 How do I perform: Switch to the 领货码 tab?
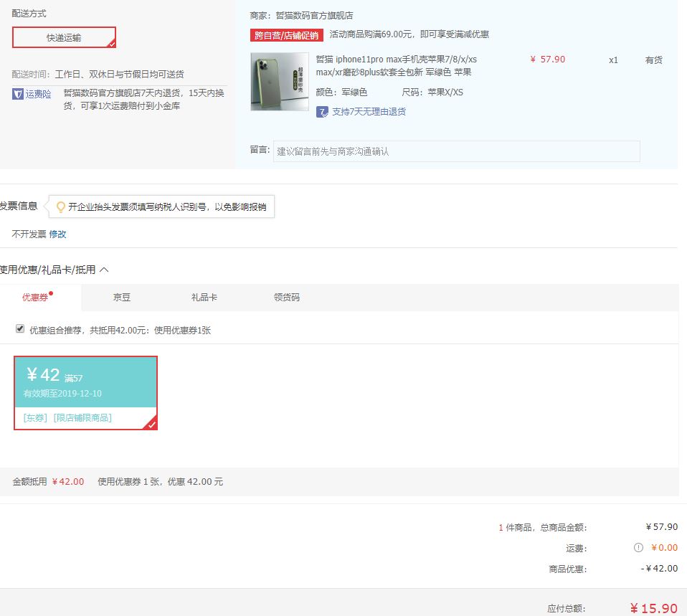[x=287, y=297]
